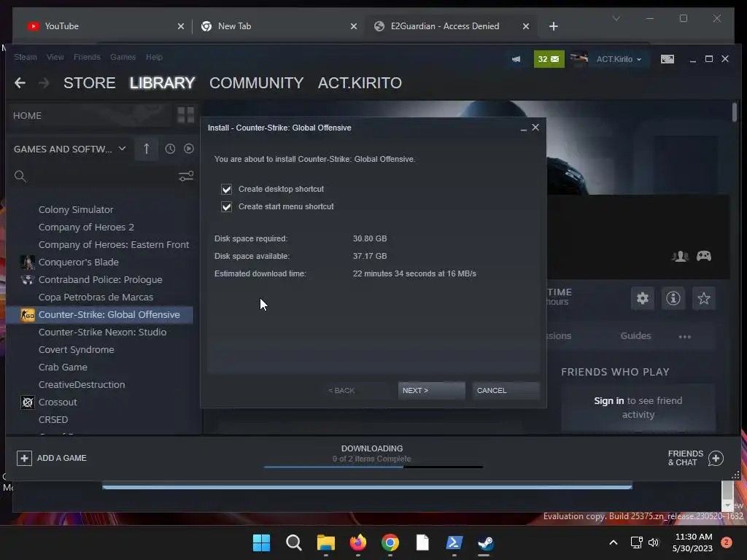Screen dimensions: 747x560
Task: Go back with the Steam back arrow
Action: click(x=20, y=83)
